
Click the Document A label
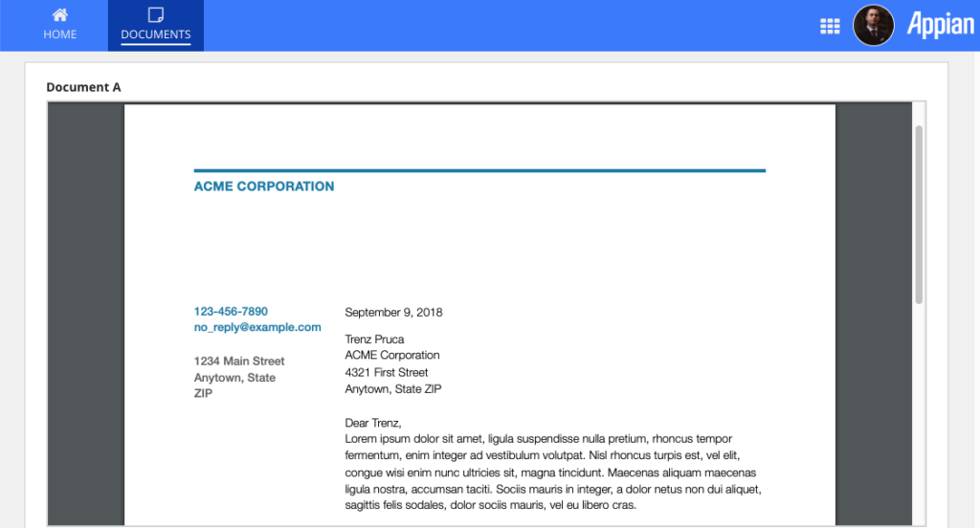click(x=84, y=87)
